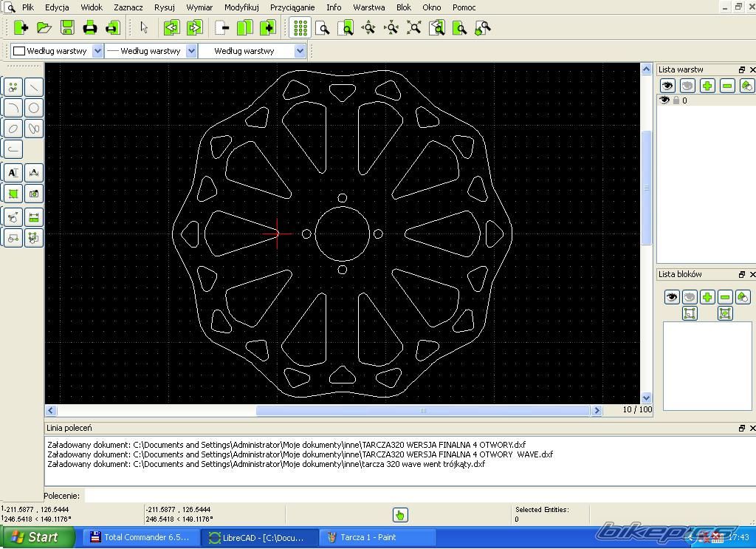This screenshot has width=756, height=549.
Task: Click the LibreCAD taskbar button
Action: click(x=259, y=537)
